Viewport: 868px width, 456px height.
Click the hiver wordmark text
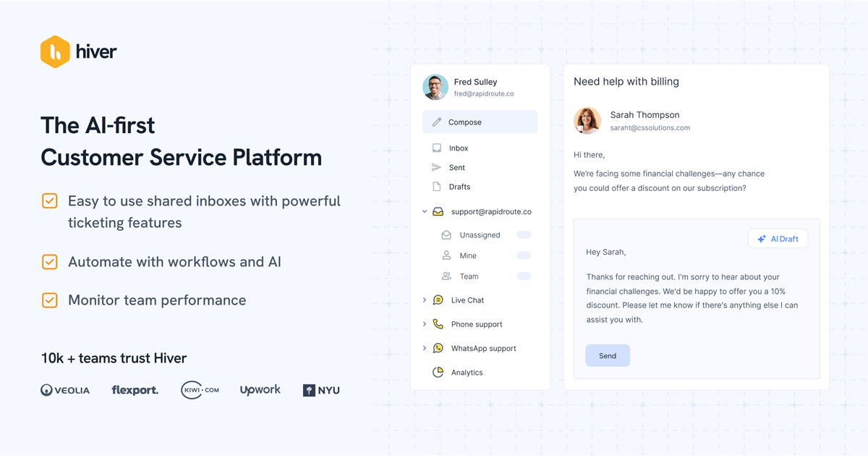click(96, 51)
